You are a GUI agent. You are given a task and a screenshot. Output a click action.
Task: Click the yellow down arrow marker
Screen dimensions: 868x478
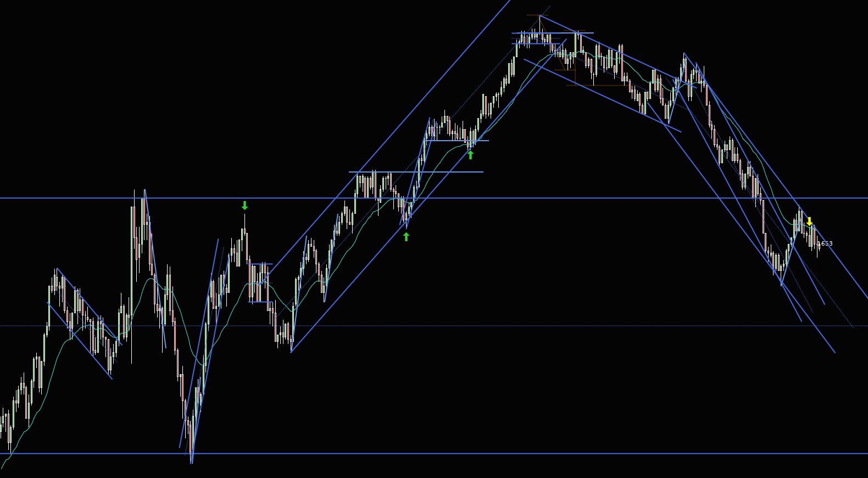click(x=809, y=221)
